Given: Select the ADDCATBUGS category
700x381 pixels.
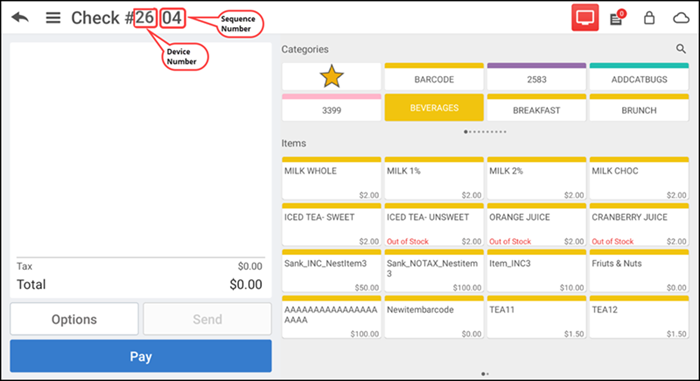Looking at the screenshot, I should click(639, 76).
